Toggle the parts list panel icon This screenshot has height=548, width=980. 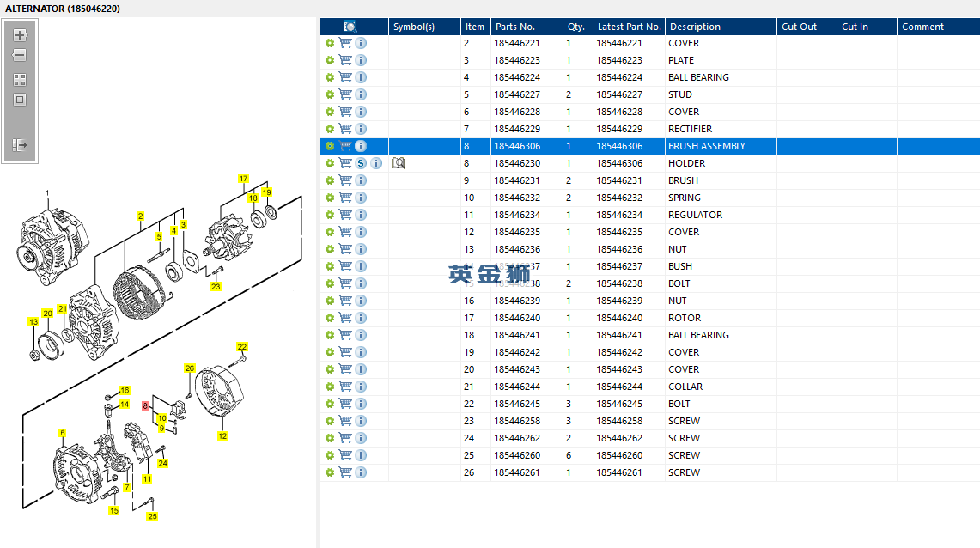pos(20,145)
